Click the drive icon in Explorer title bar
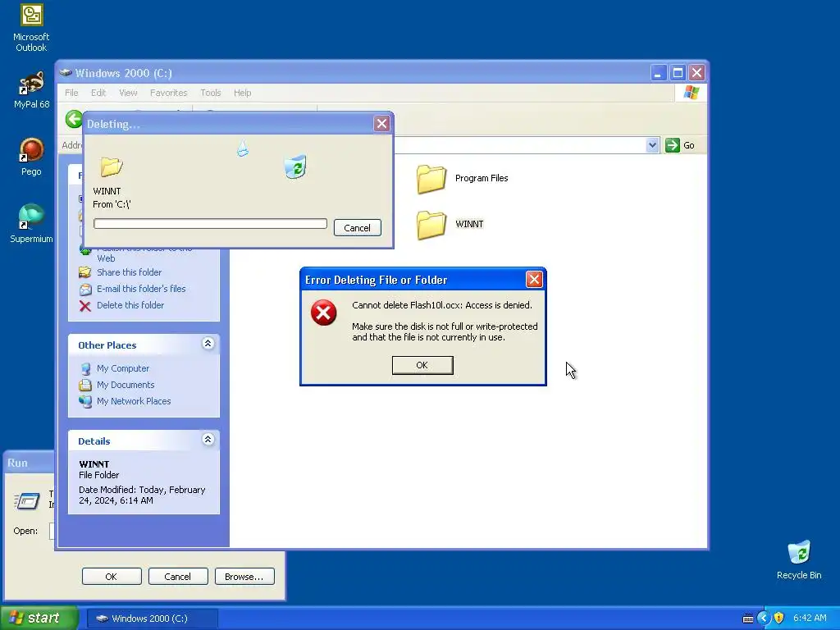The width and height of the screenshot is (840, 630). pos(66,73)
